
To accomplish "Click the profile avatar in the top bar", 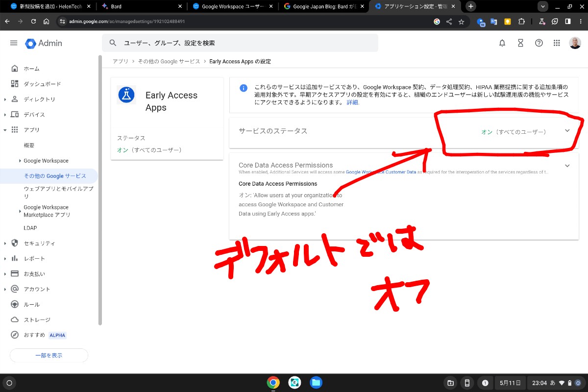I will coord(575,43).
